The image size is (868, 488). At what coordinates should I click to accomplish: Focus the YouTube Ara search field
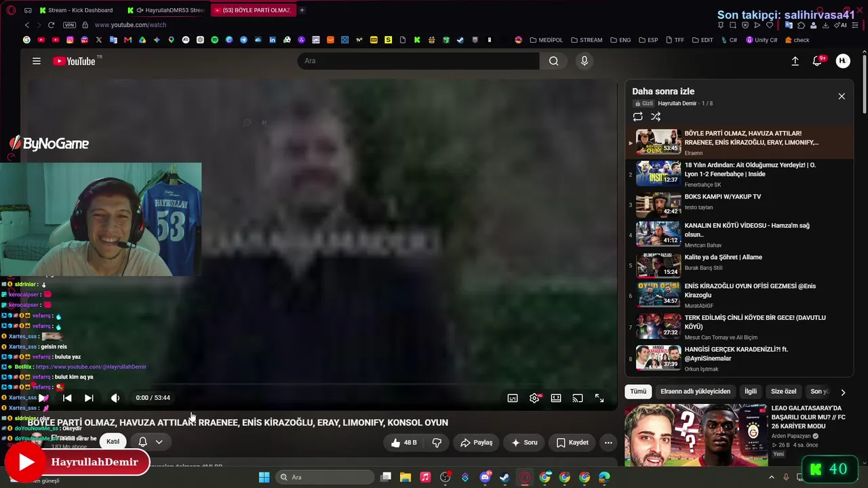418,61
